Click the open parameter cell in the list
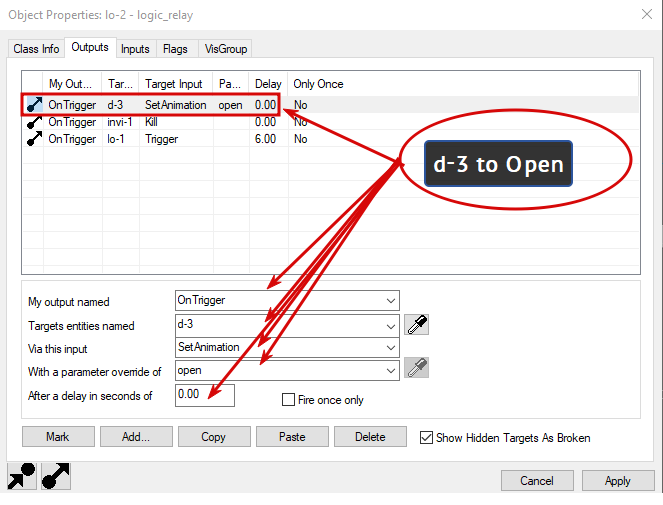The width and height of the screenshot is (663, 505). coord(230,105)
